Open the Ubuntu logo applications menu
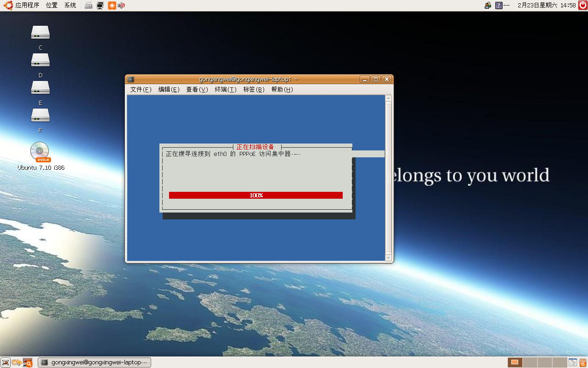Image resolution: width=588 pixels, height=368 pixels. (x=7, y=6)
